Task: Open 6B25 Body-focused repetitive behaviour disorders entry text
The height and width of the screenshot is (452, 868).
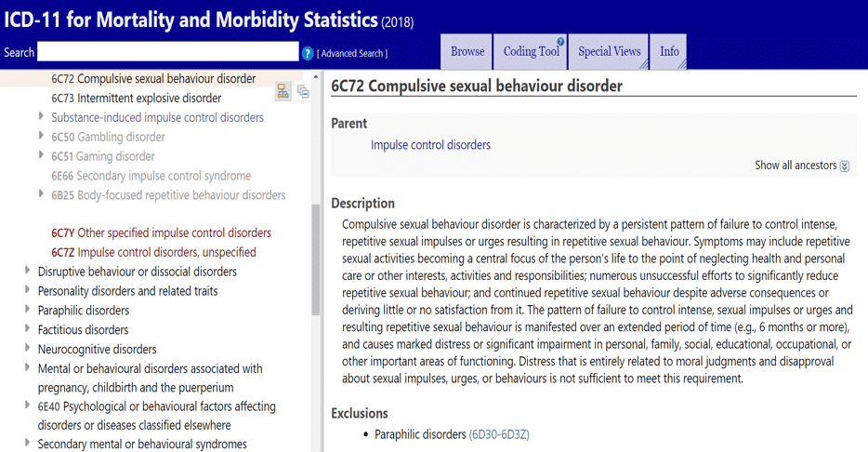Action: pyautogui.click(x=168, y=195)
